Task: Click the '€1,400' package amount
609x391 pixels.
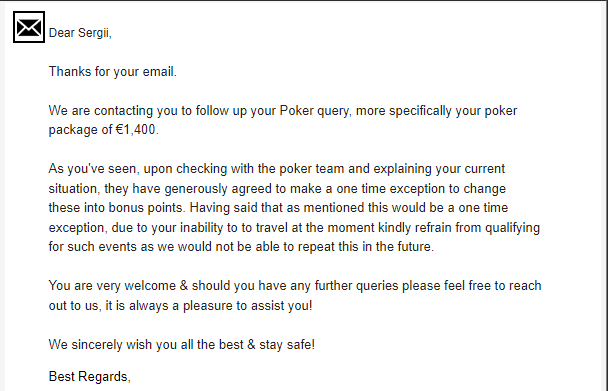Action: click(x=136, y=130)
